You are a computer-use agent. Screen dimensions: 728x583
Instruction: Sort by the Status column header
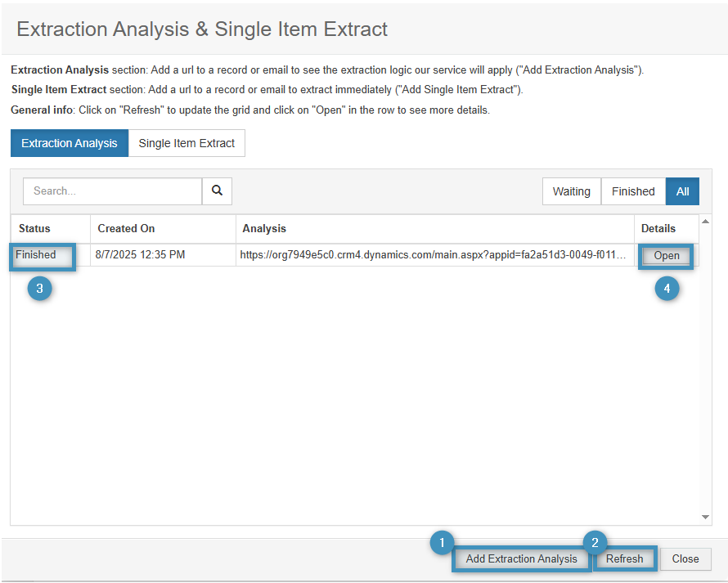[x=35, y=229]
